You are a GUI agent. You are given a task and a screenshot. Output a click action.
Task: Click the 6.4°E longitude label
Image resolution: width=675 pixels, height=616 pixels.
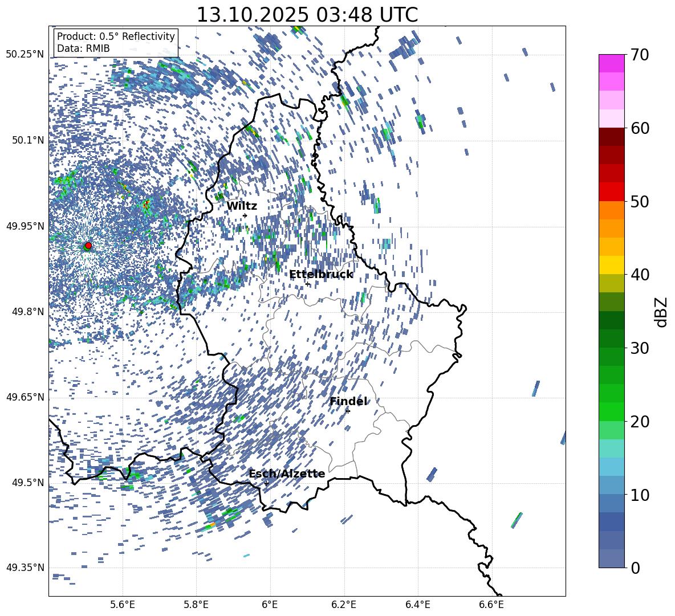tap(417, 605)
